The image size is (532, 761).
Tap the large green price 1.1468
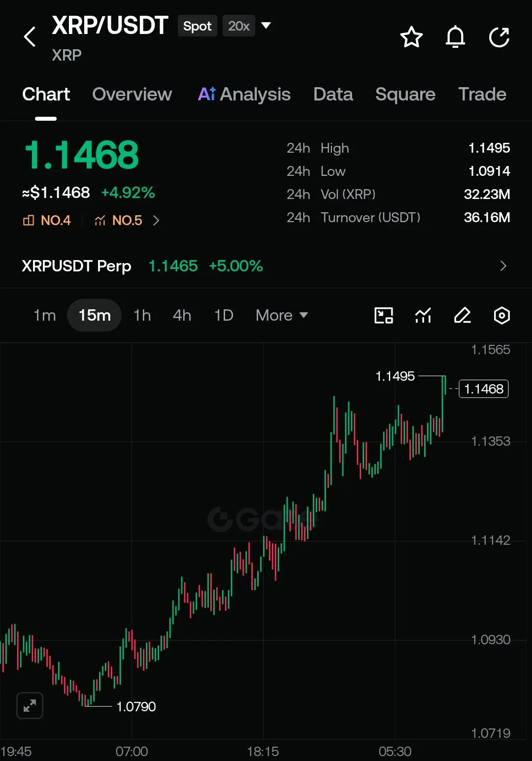coord(82,155)
